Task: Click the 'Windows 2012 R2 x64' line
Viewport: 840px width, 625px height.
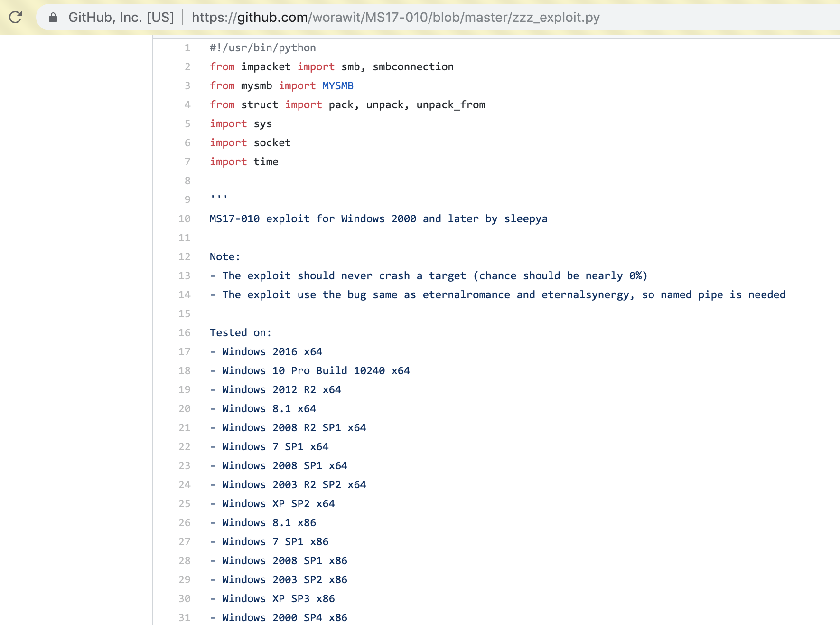Action: click(x=275, y=390)
